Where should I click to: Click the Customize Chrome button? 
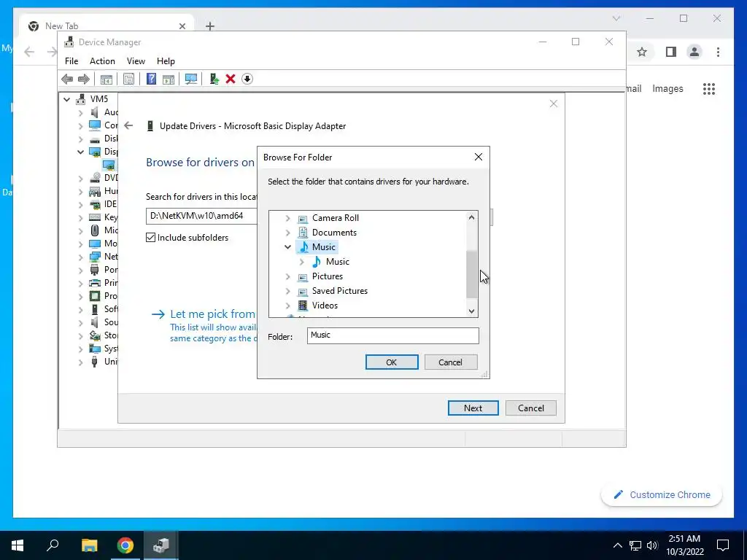pos(662,495)
